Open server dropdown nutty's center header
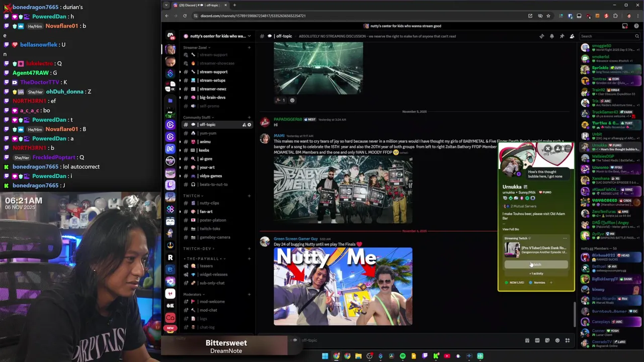This screenshot has width=644, height=362. 217,36
